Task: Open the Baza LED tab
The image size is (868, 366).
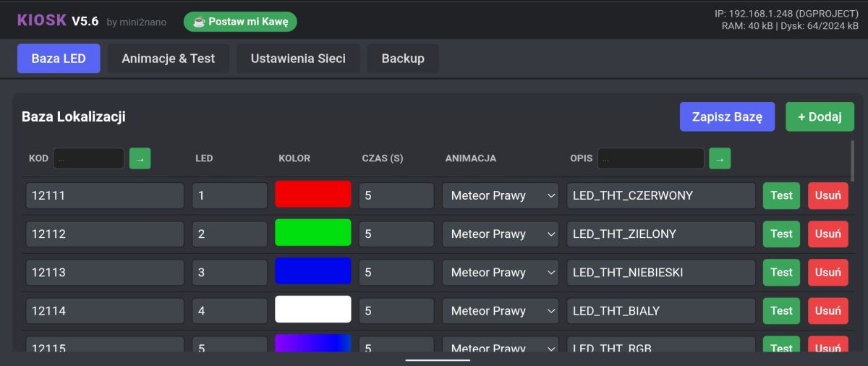Action: click(x=59, y=59)
